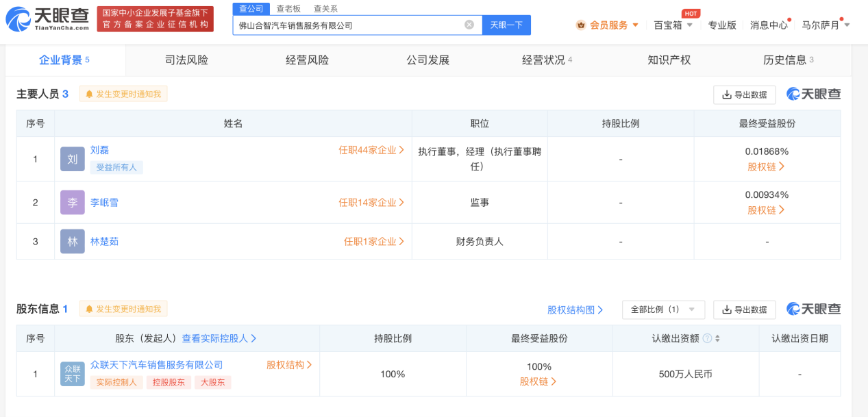Click the 受益所有人 tag under 刘磊
868x417 pixels.
pyautogui.click(x=116, y=168)
